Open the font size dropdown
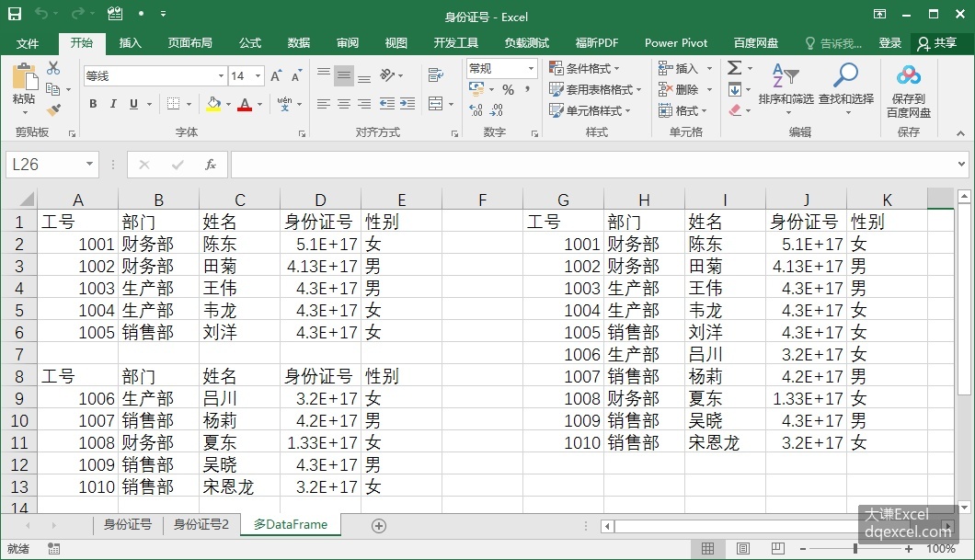Screen dimensions: 975x560 pos(258,75)
